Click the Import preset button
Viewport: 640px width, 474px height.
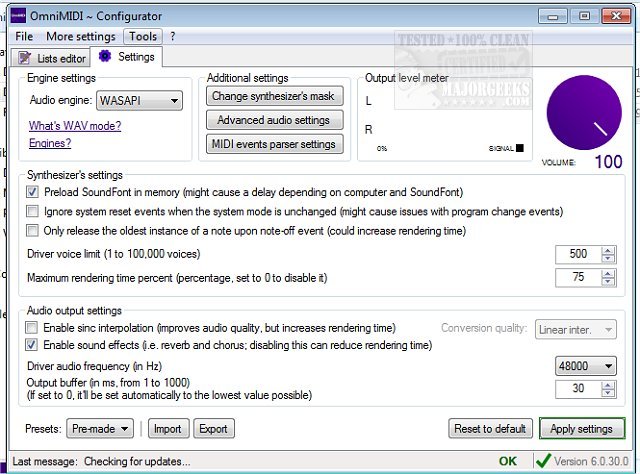point(169,429)
